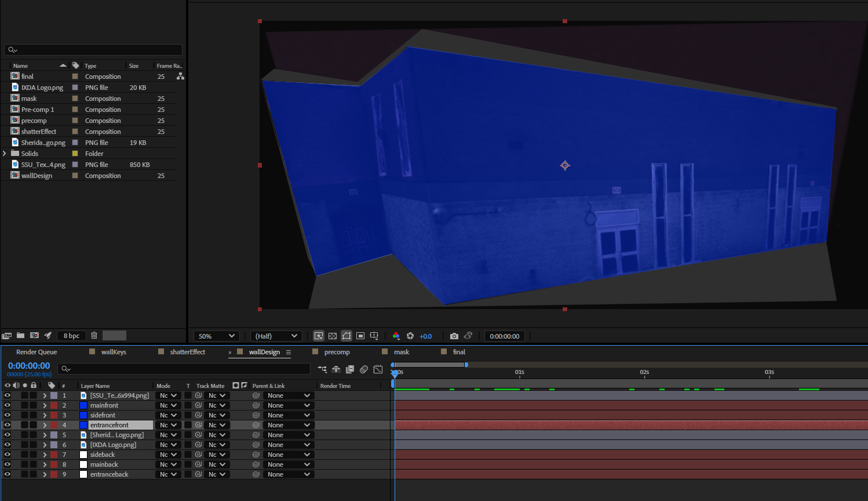Screen dimensions: 868x501
Task: Click the 8 bpc project depth button
Action: point(71,335)
